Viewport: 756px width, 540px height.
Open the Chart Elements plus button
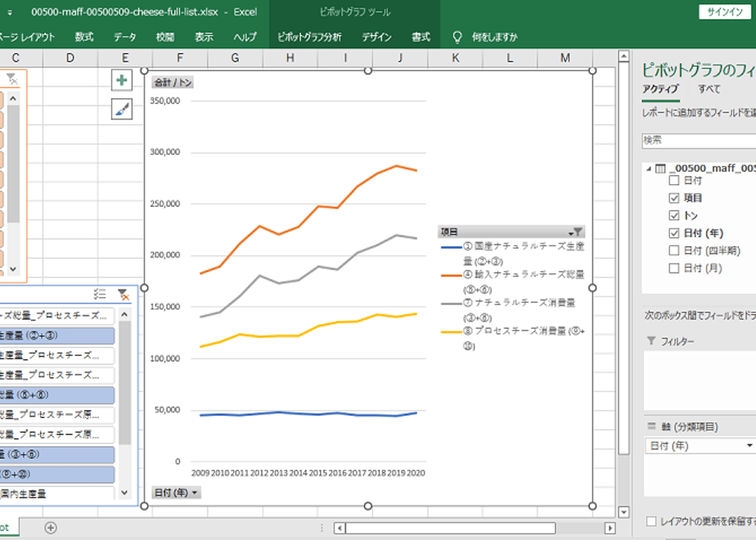click(x=121, y=80)
